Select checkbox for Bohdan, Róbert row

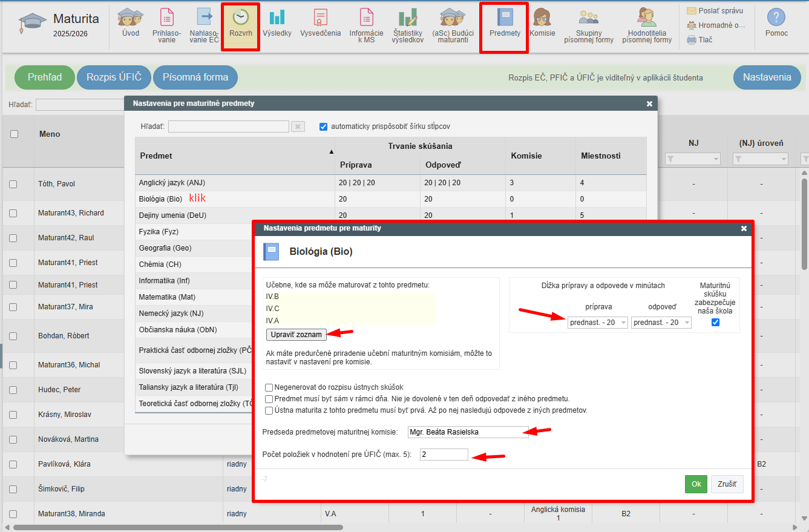13,336
